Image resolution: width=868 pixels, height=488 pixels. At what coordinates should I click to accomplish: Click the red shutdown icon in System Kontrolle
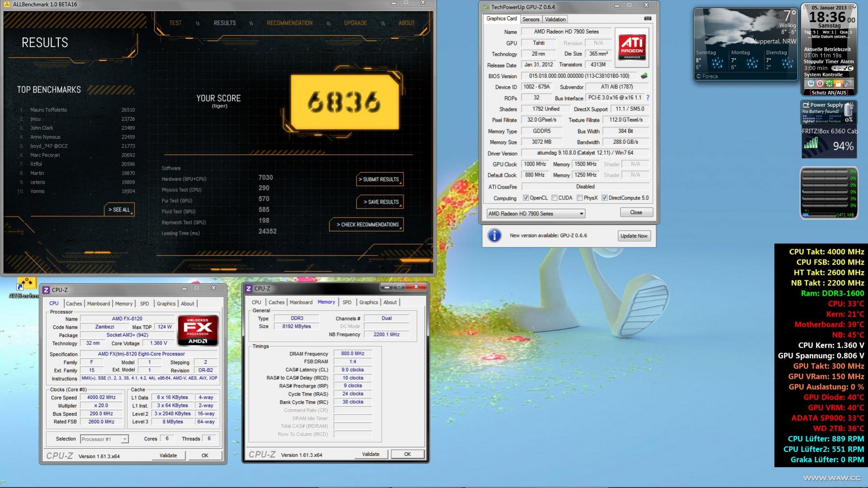(820, 84)
